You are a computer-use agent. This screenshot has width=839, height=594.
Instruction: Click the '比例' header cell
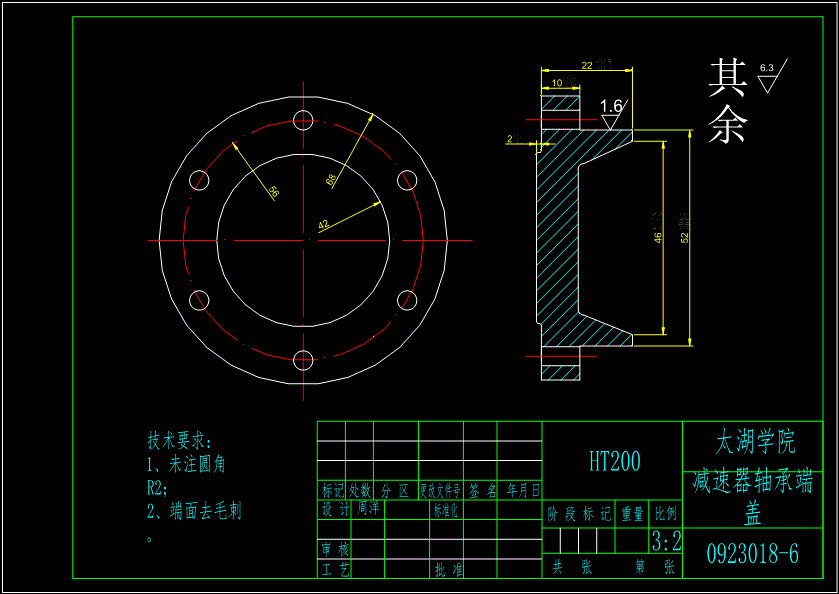tap(666, 514)
